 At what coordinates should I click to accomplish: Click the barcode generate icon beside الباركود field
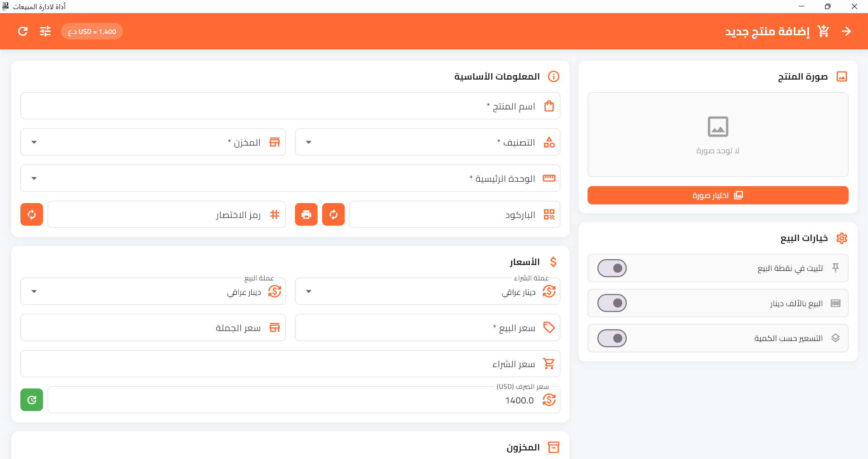click(x=334, y=214)
